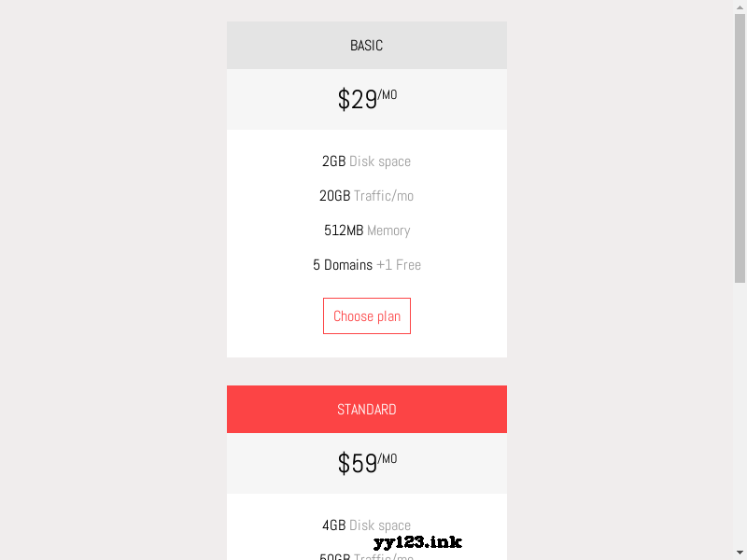Screen dimensions: 747x560
Task: Click the 4GB Disk space feature
Action: point(366,525)
